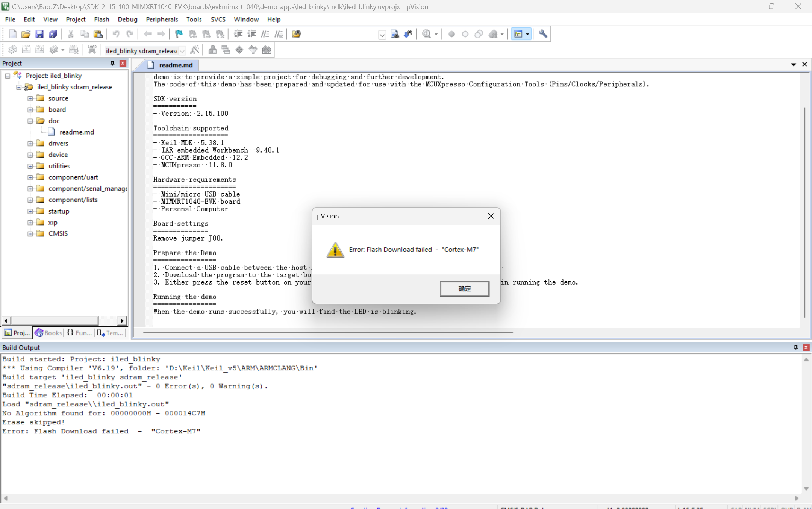Open the Peripherals menu
Screen dimensions: 812x509
[x=162, y=19]
